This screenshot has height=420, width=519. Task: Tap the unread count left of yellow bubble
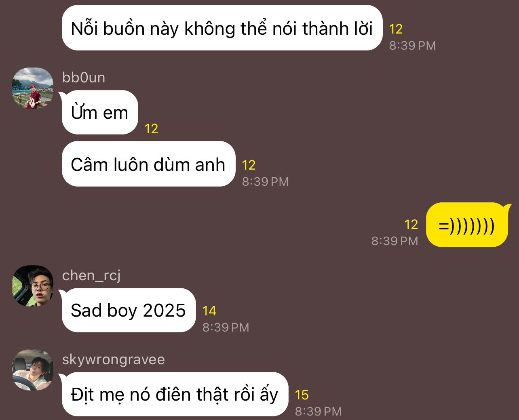coord(411,225)
